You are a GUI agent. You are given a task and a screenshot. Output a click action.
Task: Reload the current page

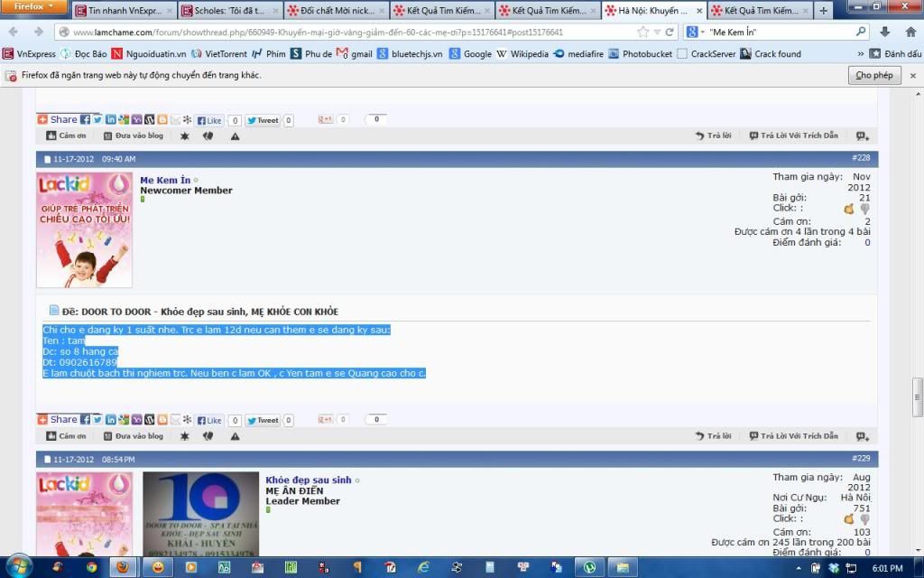click(x=670, y=32)
